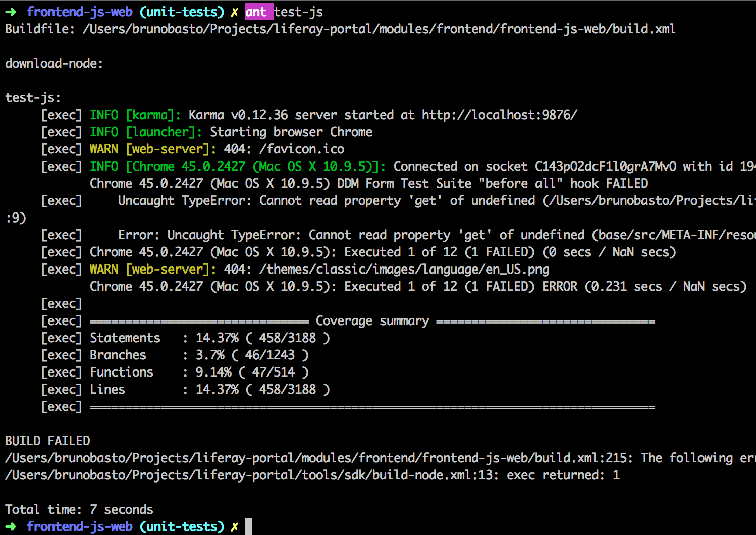Click the 'BUILD FAILED' text
Viewport: 756px width, 535px height.
pos(47,441)
